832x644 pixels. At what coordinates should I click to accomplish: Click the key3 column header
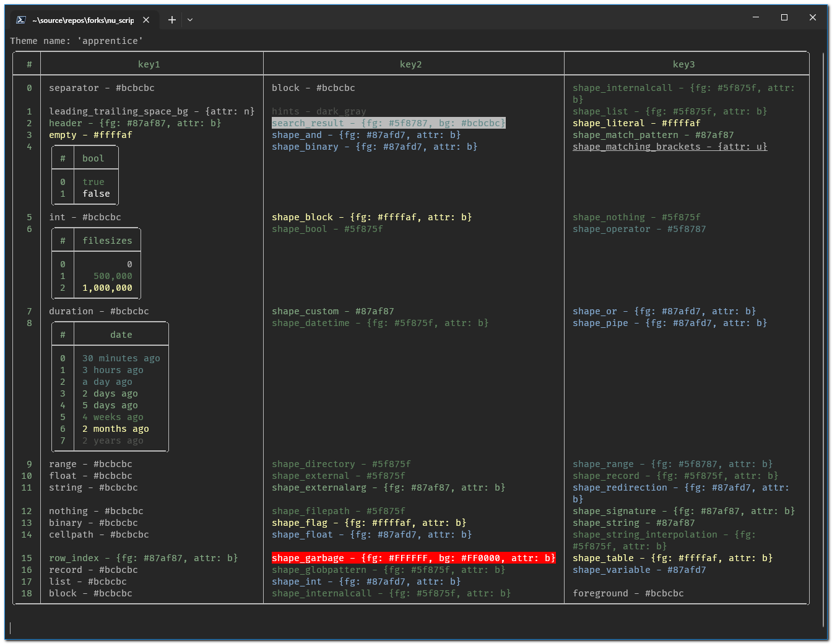point(684,64)
